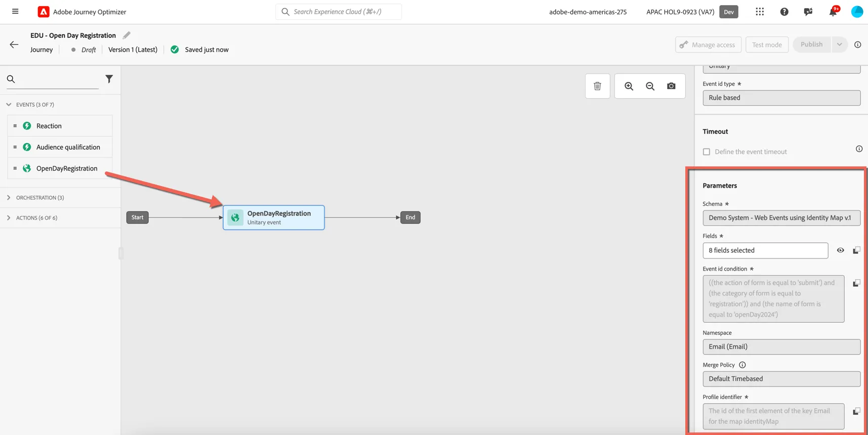
Task: Select the Audience qualification event item
Action: point(60,147)
